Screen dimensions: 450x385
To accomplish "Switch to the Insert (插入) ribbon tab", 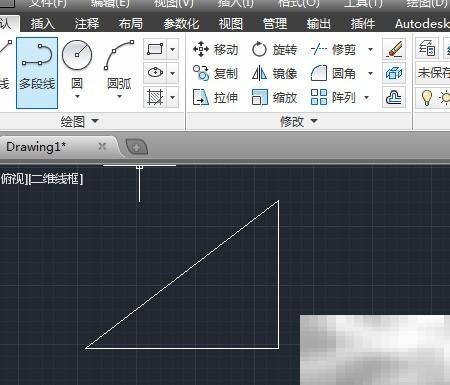I will coord(43,24).
